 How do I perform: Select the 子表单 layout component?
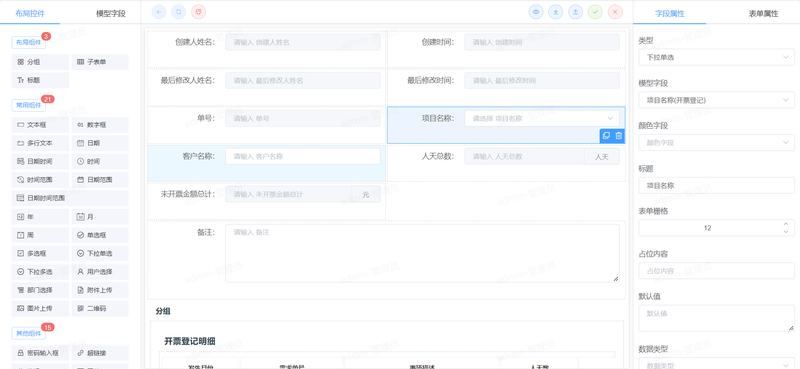[x=100, y=62]
